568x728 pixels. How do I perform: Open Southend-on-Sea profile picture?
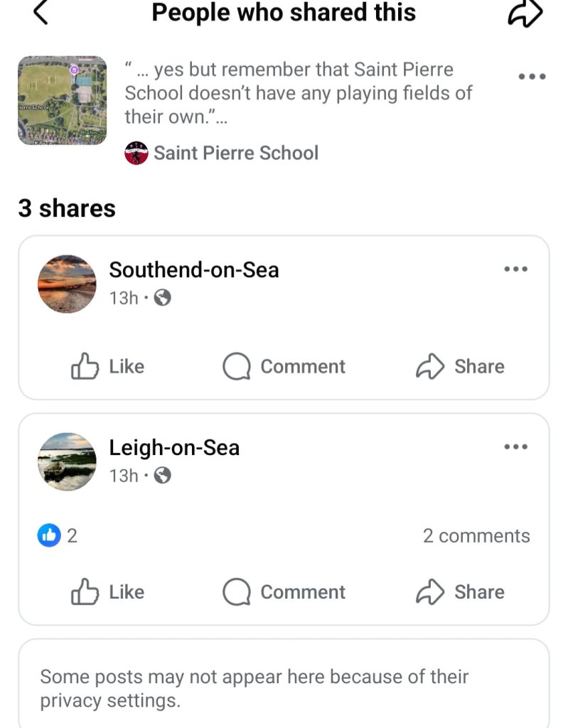[x=67, y=284]
